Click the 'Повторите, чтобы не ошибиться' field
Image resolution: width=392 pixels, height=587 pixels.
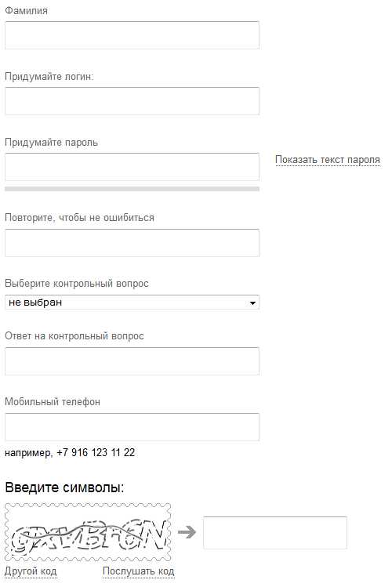coord(132,243)
